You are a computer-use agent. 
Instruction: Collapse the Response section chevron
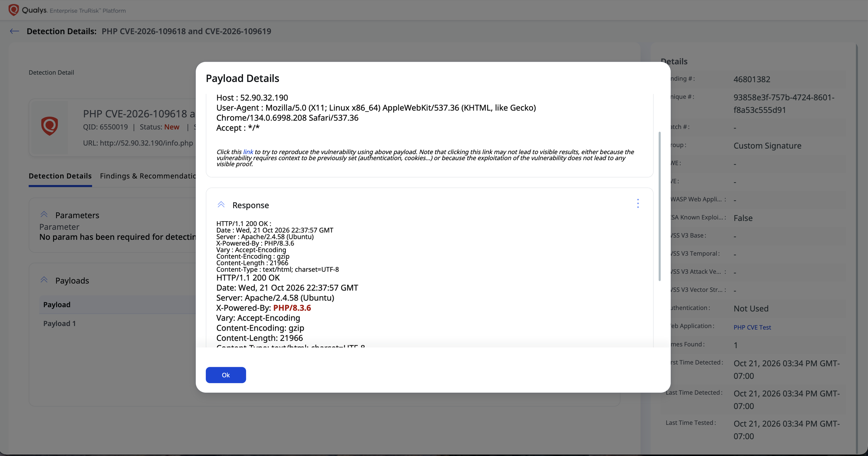click(221, 205)
